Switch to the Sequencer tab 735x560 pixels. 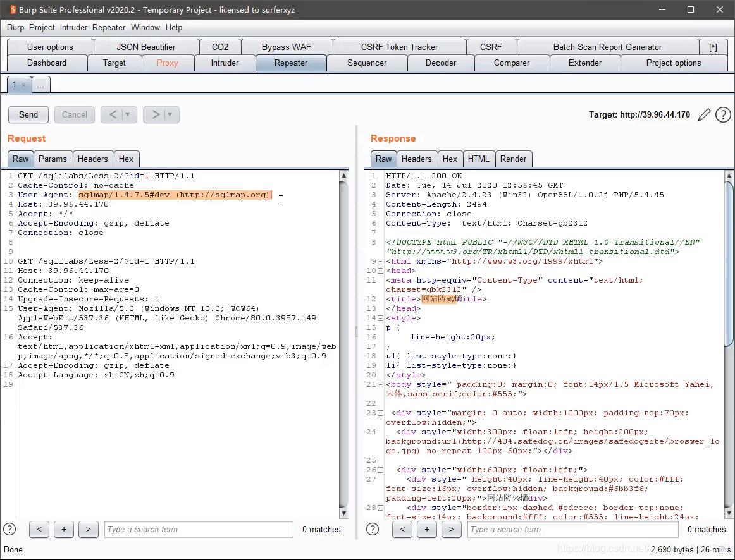367,63
